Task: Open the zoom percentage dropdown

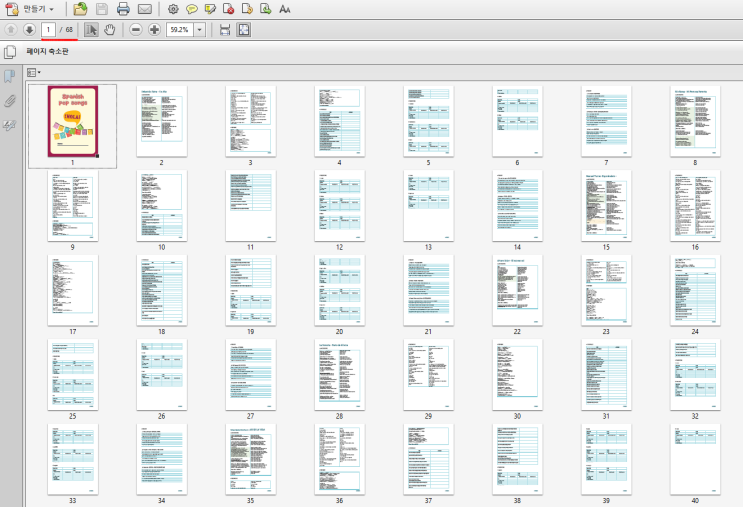Action: click(x=200, y=29)
